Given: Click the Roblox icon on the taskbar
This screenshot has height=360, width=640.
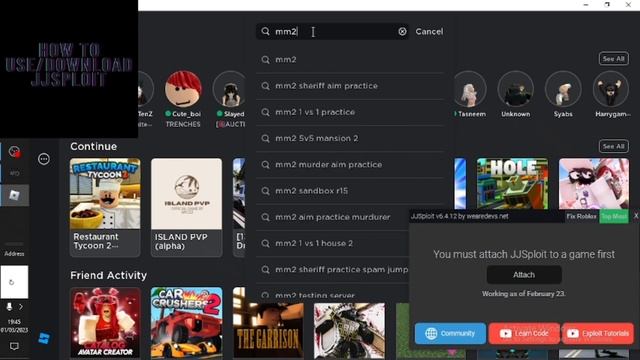Looking at the screenshot, I should (x=14, y=195).
